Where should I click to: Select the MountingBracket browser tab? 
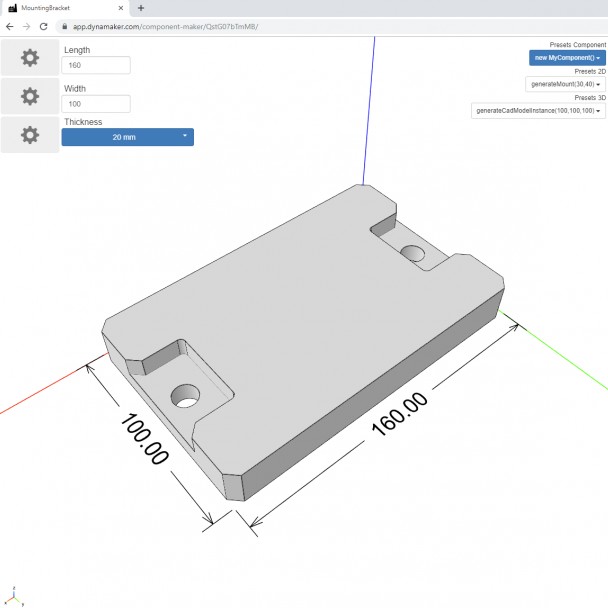60,8
